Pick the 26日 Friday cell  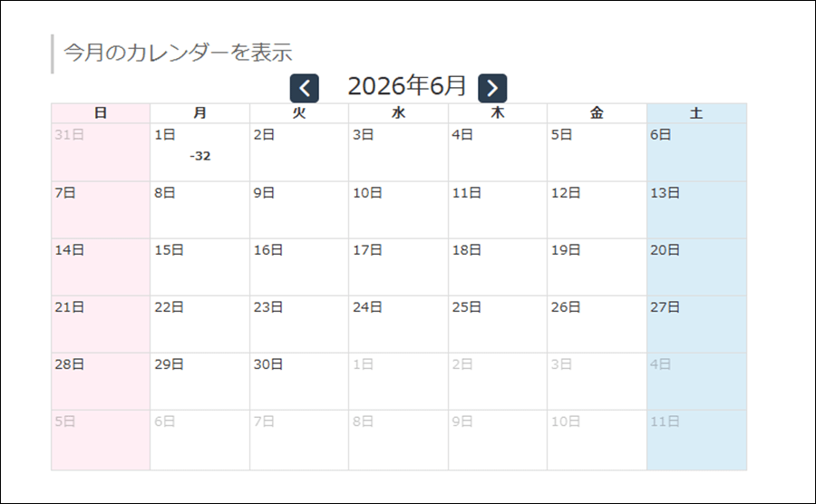pyautogui.click(x=597, y=325)
